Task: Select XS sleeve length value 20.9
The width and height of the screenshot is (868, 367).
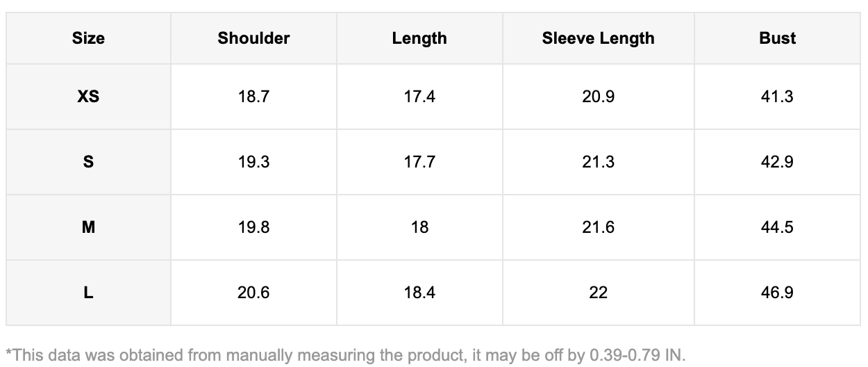Action: pyautogui.click(x=598, y=97)
